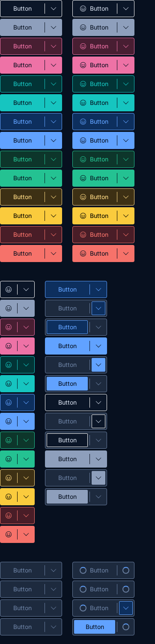Click smiley on icon-only outlined green button
Viewport: 155px width, 644px height.
[9, 440]
